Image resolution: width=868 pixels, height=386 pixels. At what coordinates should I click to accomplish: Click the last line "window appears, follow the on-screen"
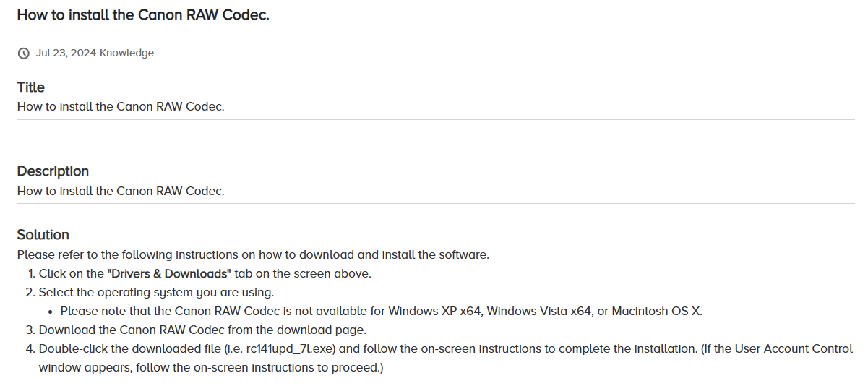[210, 368]
